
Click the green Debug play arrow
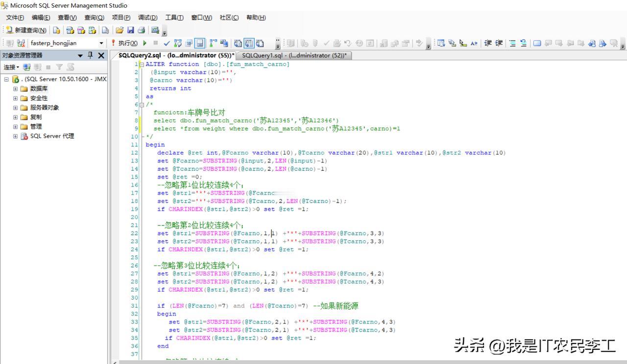pos(145,43)
